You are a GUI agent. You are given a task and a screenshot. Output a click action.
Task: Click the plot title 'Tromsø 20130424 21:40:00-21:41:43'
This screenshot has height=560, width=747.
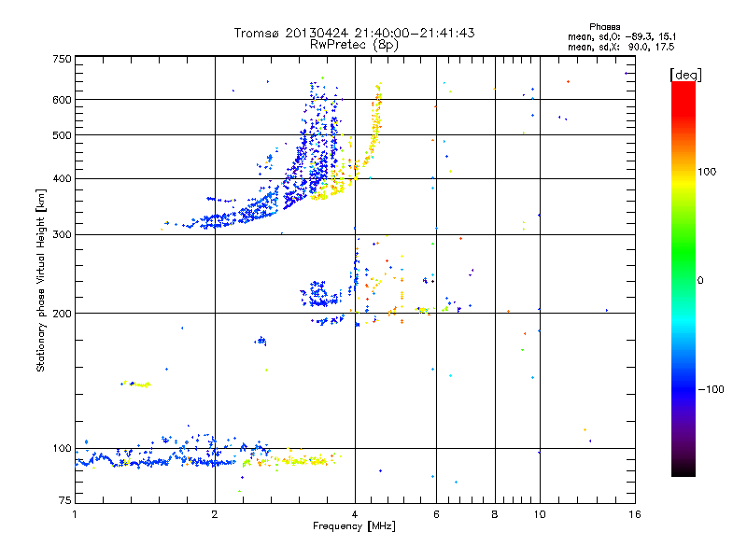click(354, 33)
